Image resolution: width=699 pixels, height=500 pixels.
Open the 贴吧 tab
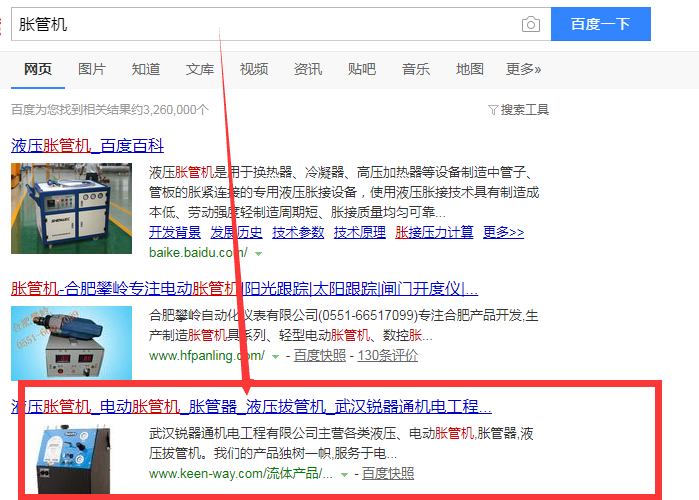pos(362,69)
